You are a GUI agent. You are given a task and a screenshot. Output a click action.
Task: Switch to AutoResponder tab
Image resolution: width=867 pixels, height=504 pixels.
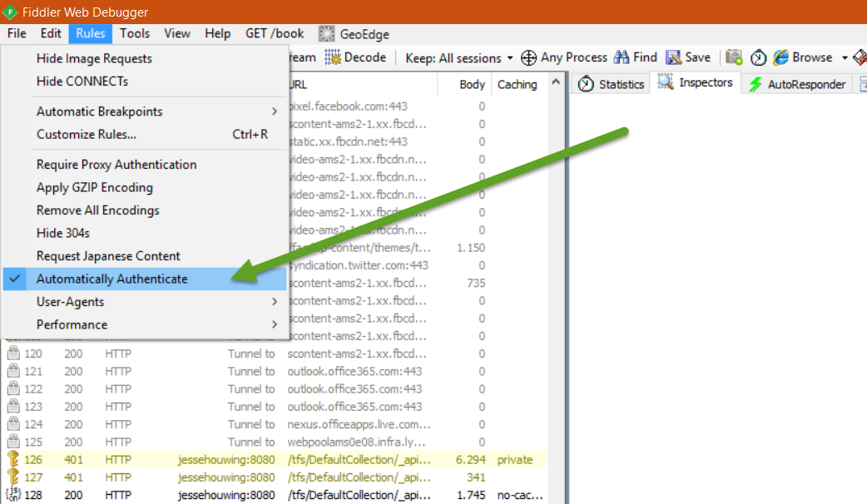(x=798, y=85)
